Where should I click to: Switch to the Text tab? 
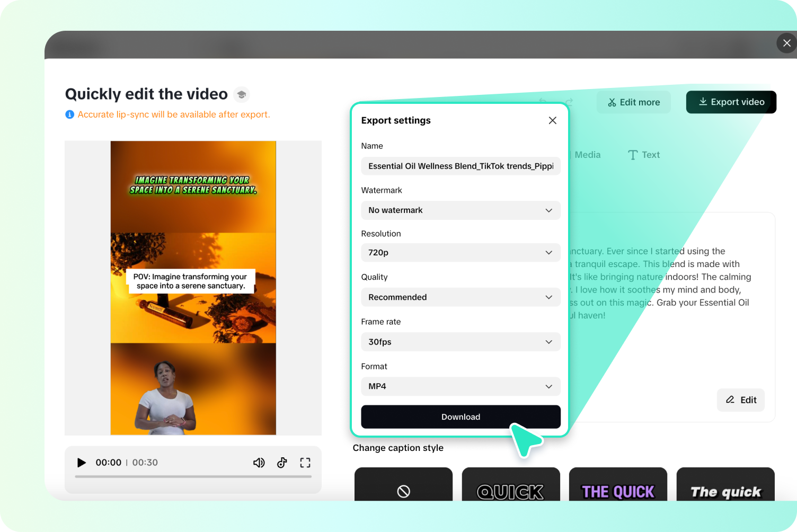643,155
